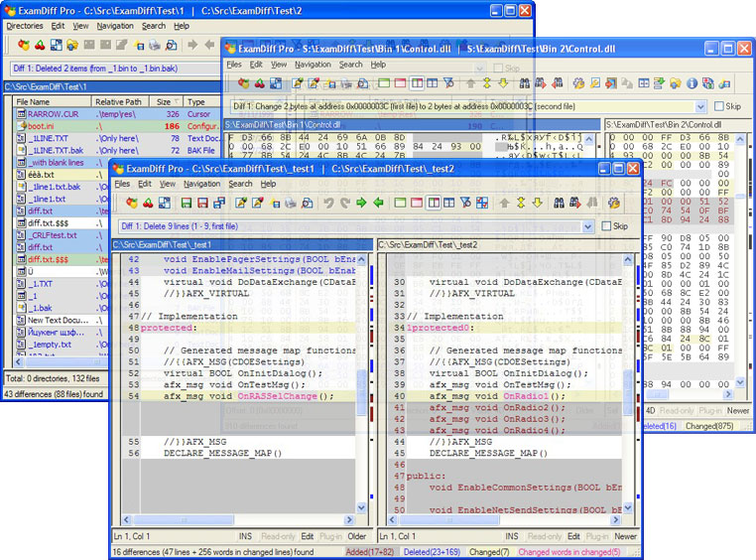Image resolution: width=756 pixels, height=560 pixels.
Task: Select vertical split panes icon in _test1 window
Action: (434, 204)
